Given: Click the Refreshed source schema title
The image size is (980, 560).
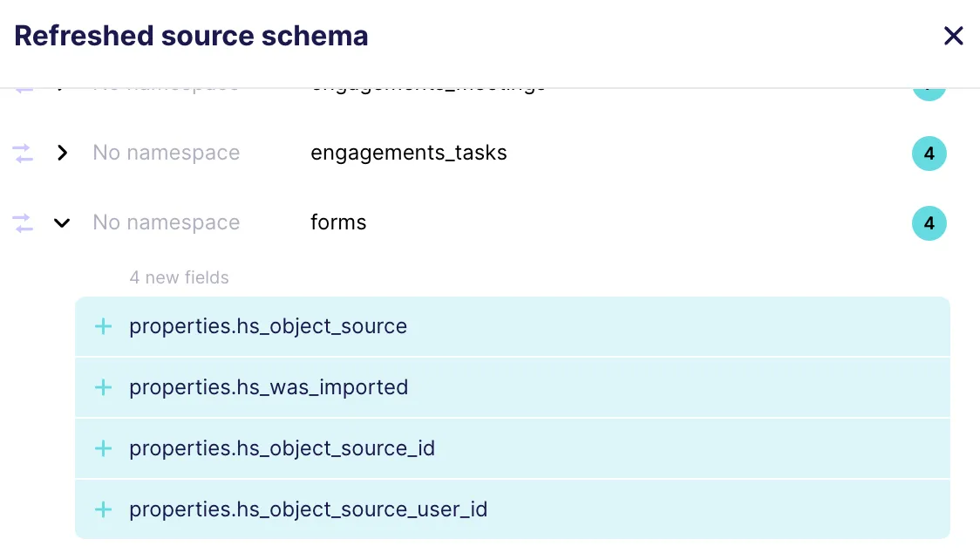Looking at the screenshot, I should tap(190, 36).
